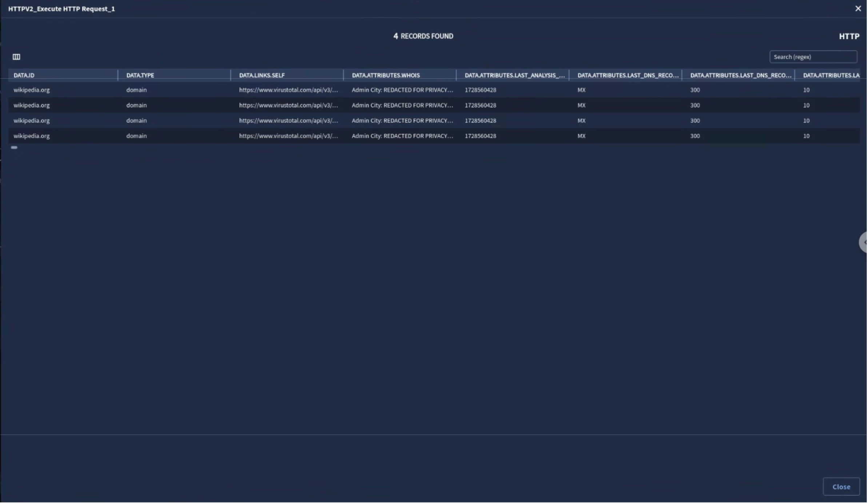This screenshot has height=503, width=868.
Task: Click the virustotal URL in the third row
Action: (x=289, y=120)
